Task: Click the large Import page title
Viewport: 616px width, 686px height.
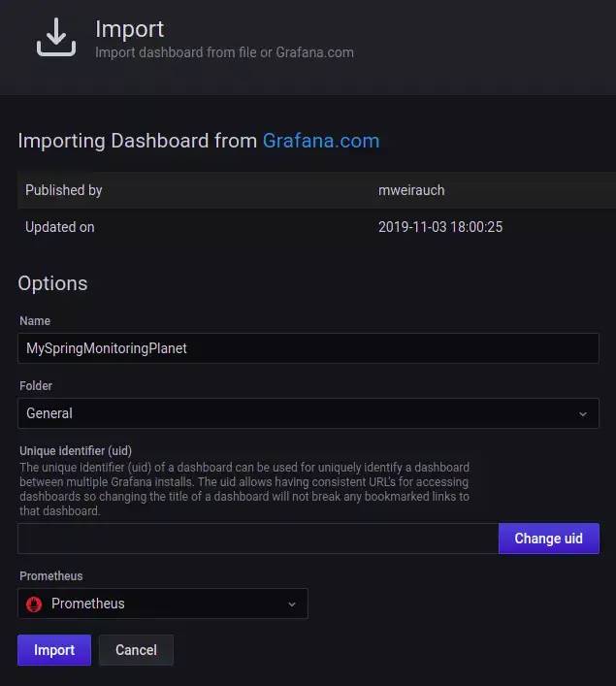Action: (x=129, y=29)
